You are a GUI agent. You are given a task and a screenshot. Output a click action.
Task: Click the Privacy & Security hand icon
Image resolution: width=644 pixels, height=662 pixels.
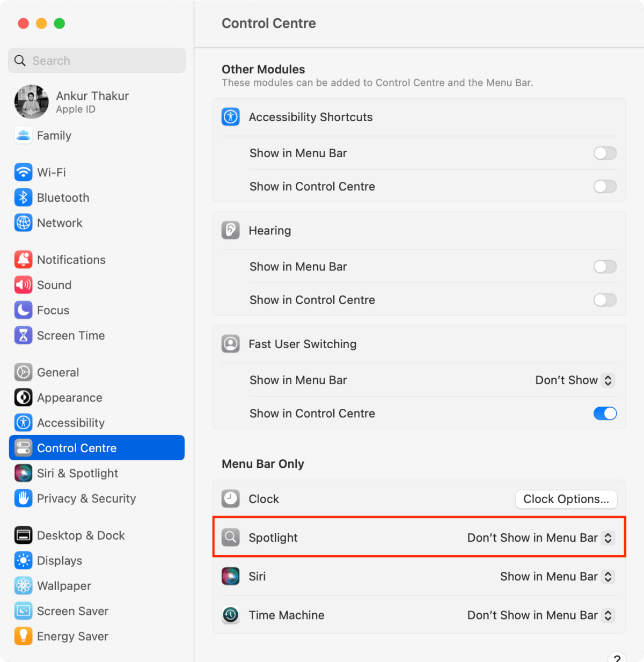pos(23,498)
